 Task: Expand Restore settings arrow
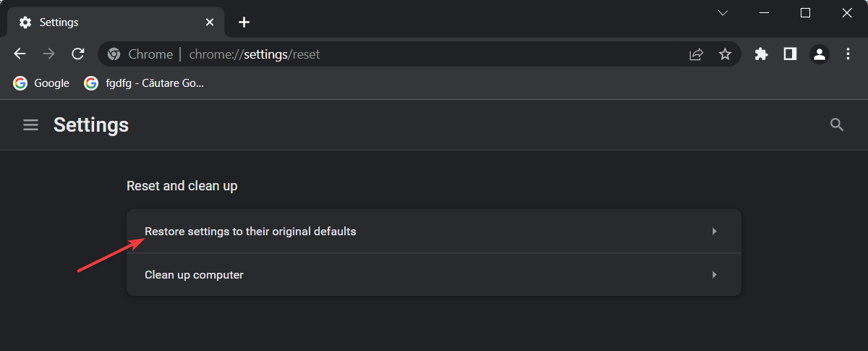pos(714,232)
